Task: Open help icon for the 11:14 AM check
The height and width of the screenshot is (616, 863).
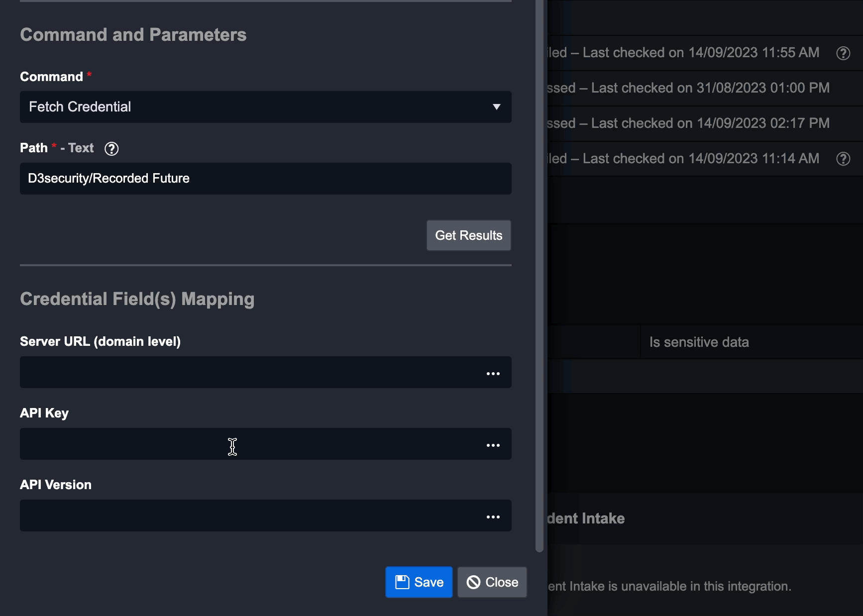Action: click(843, 159)
